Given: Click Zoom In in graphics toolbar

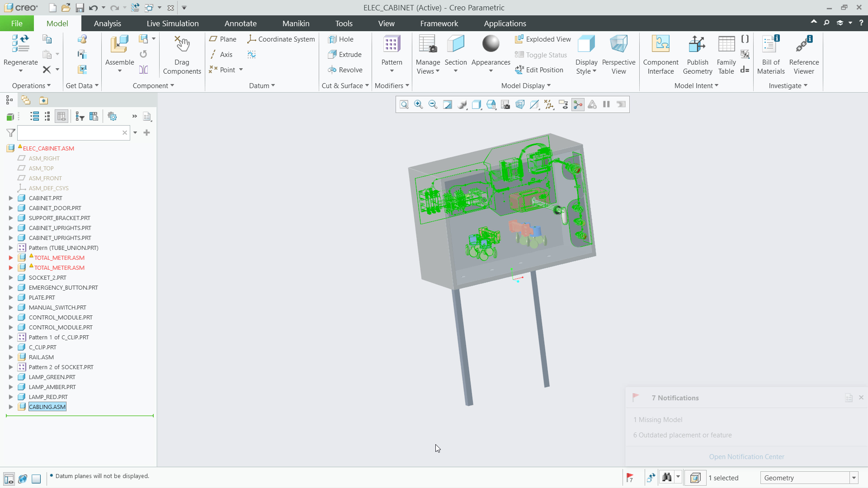Looking at the screenshot, I should click(x=419, y=104).
